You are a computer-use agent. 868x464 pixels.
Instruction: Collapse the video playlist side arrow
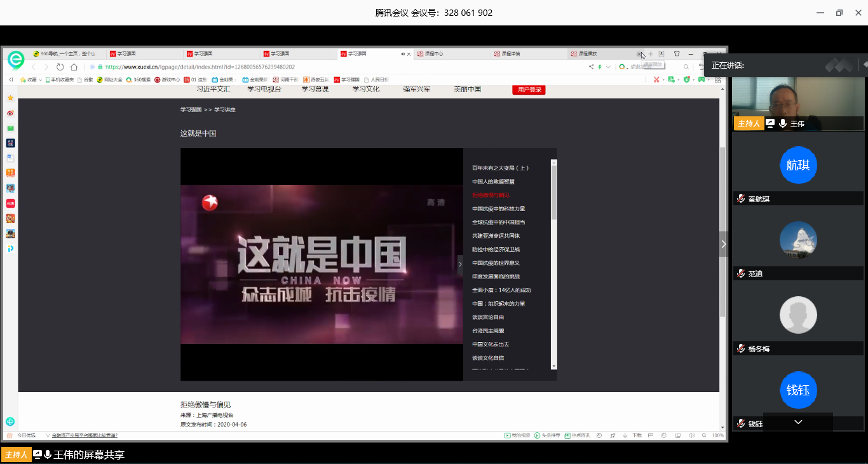click(x=460, y=264)
